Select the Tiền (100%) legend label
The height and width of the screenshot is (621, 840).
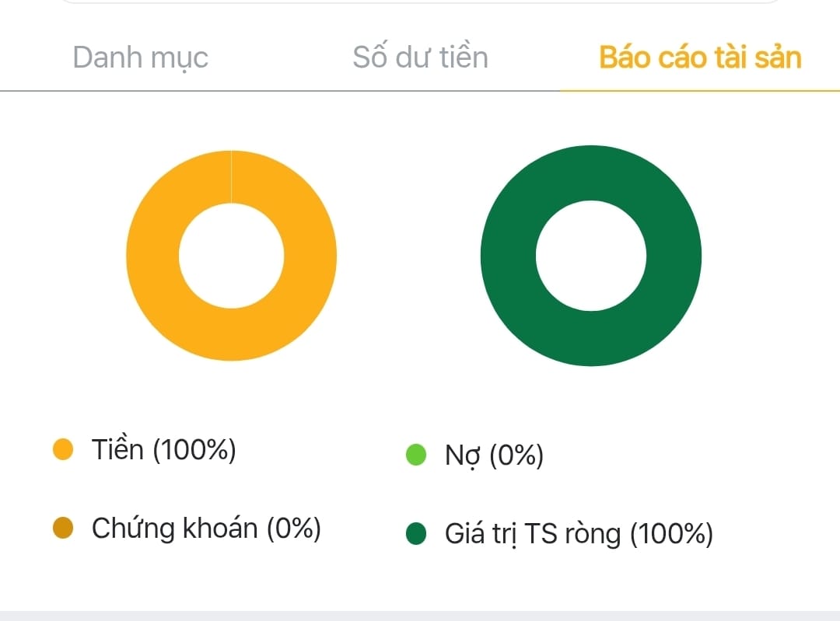click(163, 449)
